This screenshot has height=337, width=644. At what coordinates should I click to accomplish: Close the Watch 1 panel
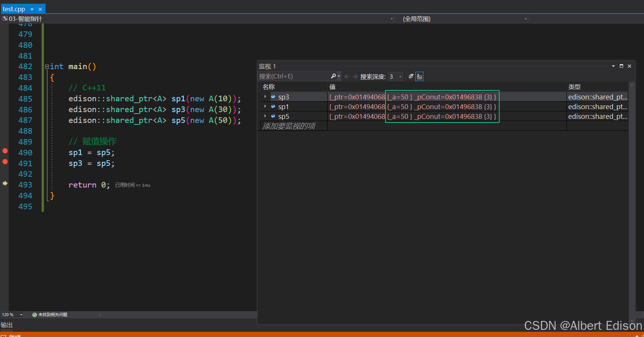point(629,66)
